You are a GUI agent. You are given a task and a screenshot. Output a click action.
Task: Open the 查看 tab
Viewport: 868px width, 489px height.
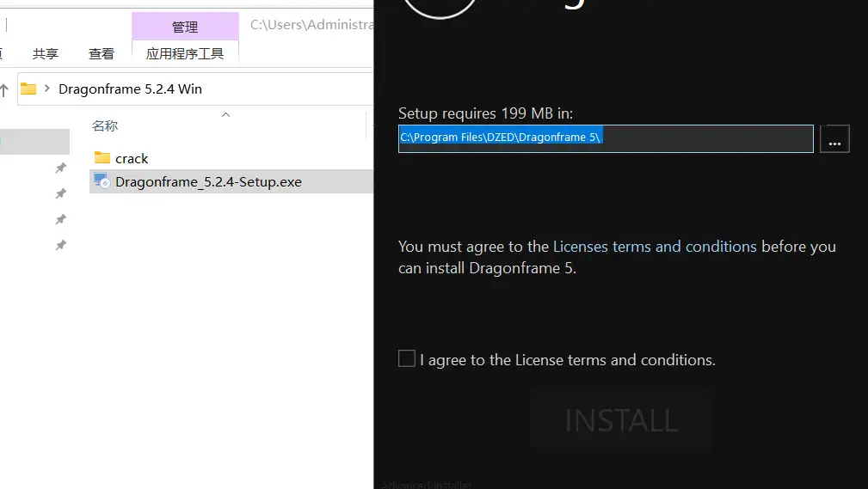[102, 53]
